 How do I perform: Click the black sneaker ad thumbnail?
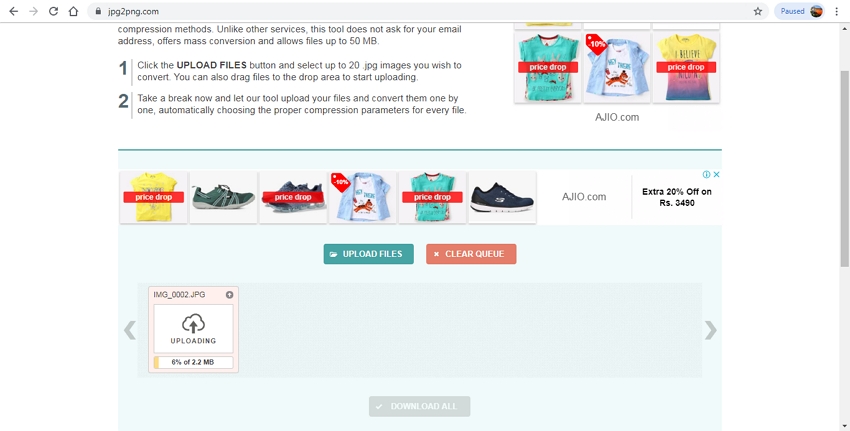click(x=502, y=196)
